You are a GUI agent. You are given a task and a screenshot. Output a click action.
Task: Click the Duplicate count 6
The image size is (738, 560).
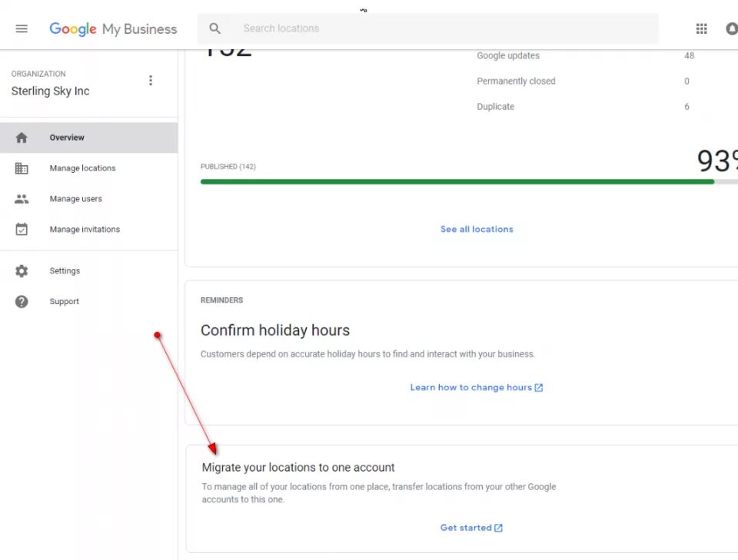686,107
